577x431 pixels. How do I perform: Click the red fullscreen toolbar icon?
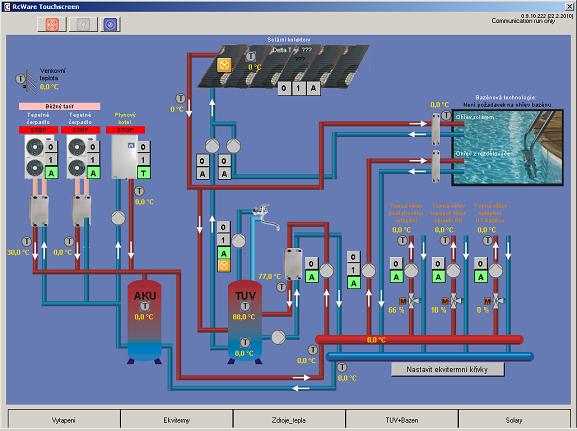click(x=52, y=24)
